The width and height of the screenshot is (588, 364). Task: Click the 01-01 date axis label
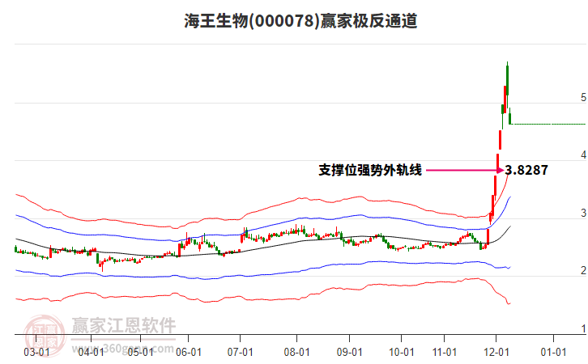pos(553,352)
